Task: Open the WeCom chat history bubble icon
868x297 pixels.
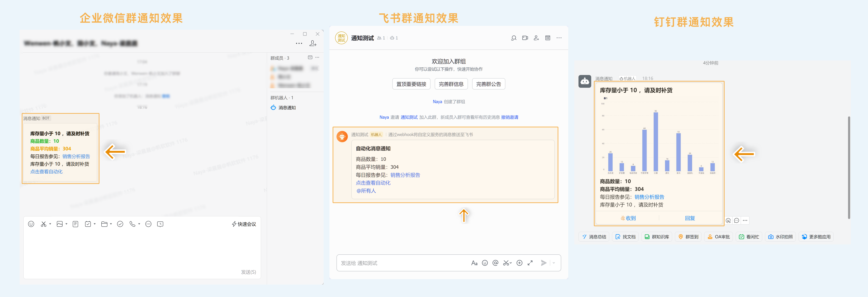Action: coord(160,224)
